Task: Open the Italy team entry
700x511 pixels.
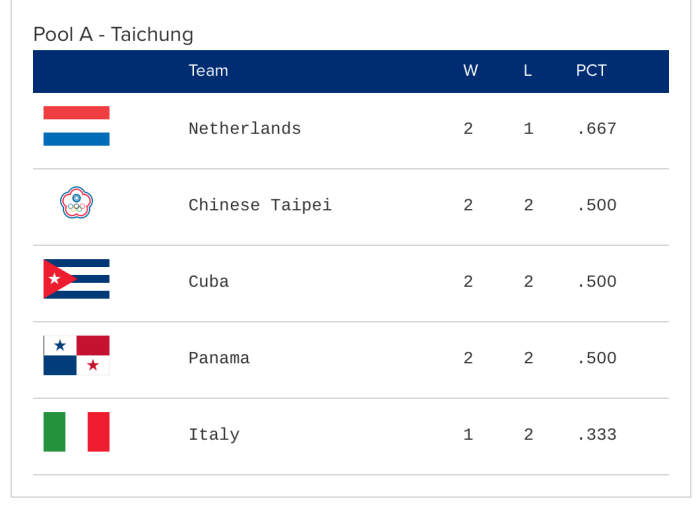Action: (x=214, y=435)
